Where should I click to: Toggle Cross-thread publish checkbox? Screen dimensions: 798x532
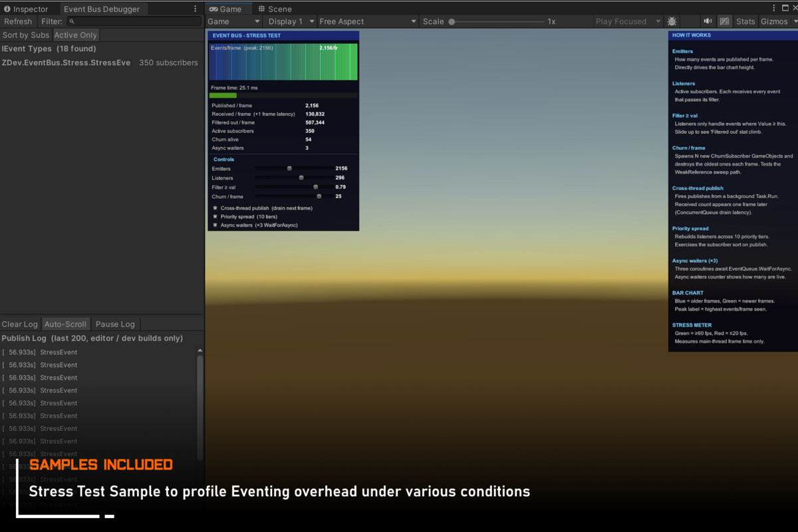215,208
